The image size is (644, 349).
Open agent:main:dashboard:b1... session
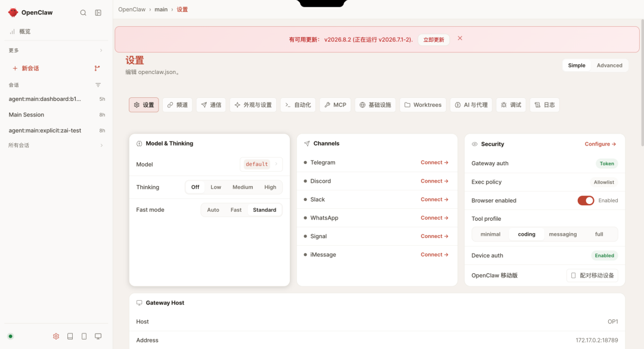[56, 98]
